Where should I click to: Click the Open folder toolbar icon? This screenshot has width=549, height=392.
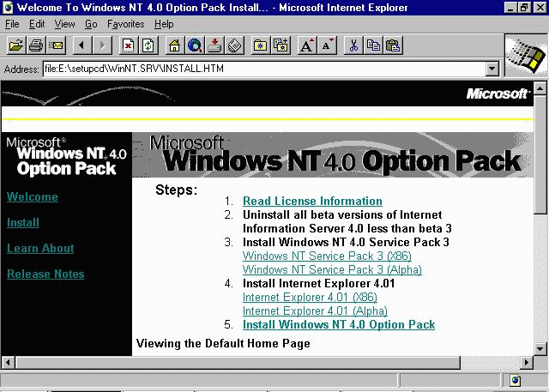(16, 45)
